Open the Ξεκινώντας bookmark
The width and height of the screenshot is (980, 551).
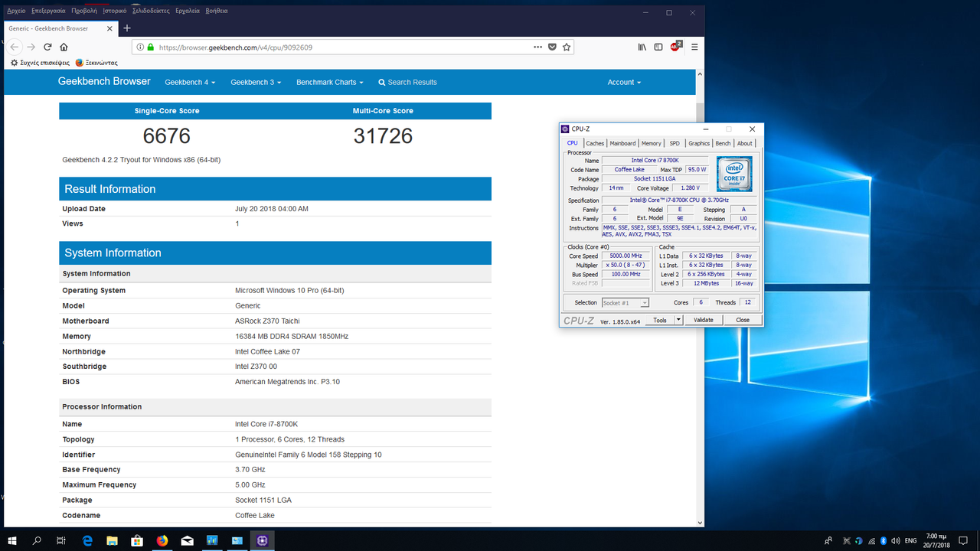96,63
